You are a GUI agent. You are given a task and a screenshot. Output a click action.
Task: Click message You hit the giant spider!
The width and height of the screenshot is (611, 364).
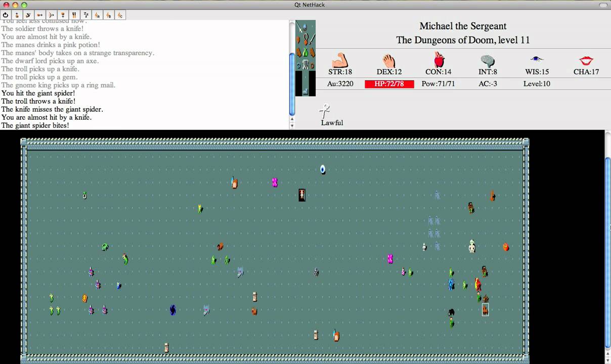38,94
